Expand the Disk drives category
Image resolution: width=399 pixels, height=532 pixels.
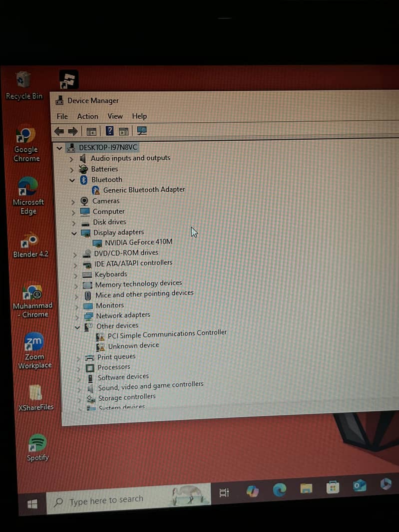[x=74, y=223]
